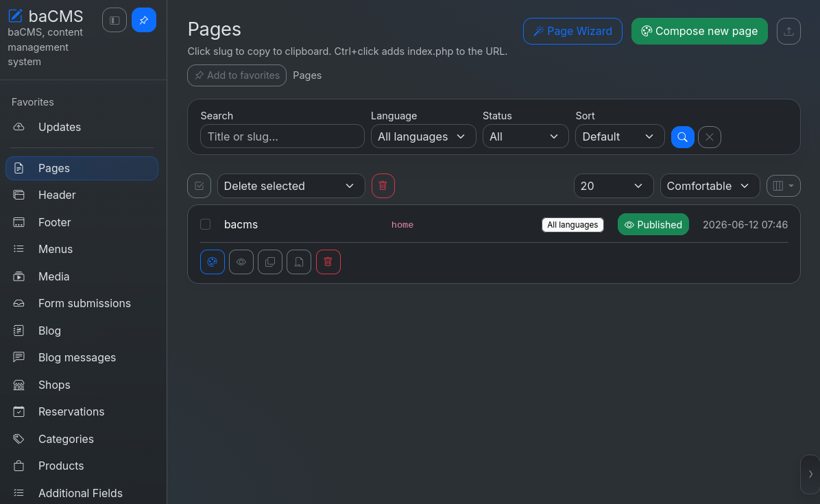This screenshot has width=820, height=504.
Task: Expand the right side panel chevron
Action: tap(810, 475)
